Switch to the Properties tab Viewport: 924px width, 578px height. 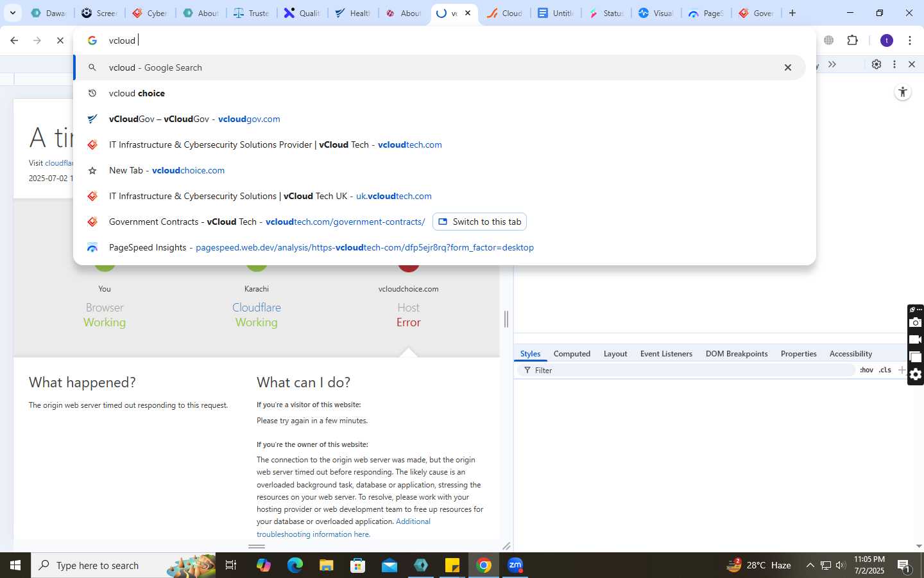click(x=798, y=354)
